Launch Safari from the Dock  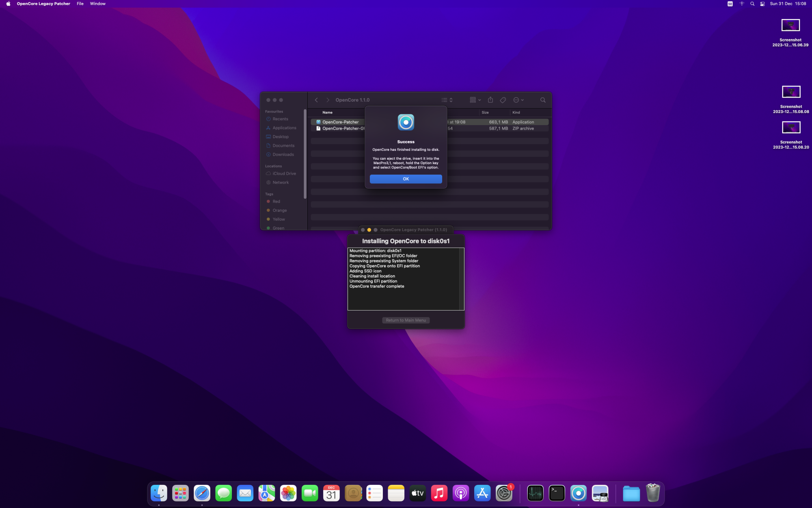pos(202,493)
